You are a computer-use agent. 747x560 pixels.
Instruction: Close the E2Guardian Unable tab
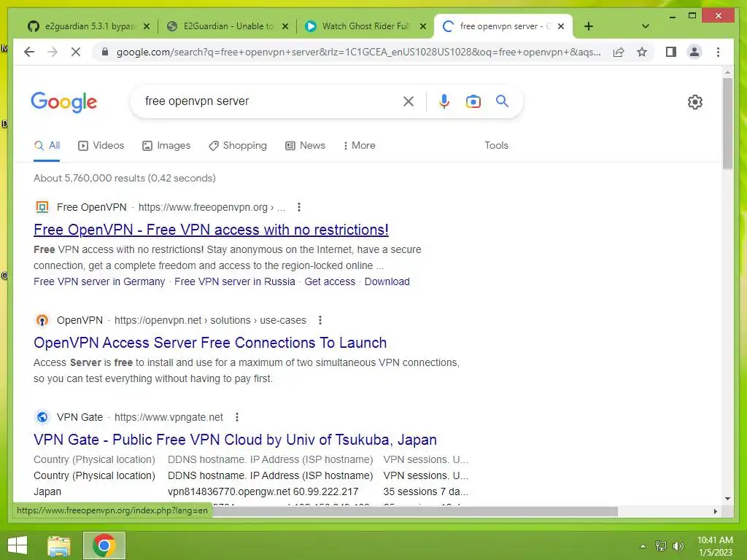285,26
